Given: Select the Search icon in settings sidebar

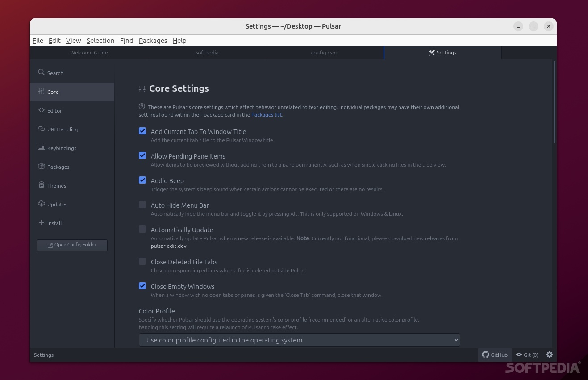Looking at the screenshot, I should pyautogui.click(x=42, y=72).
